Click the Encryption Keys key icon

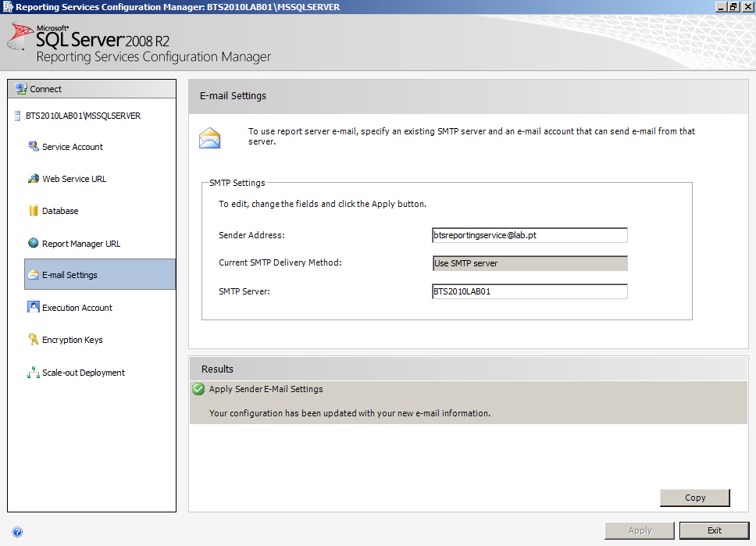click(x=34, y=340)
